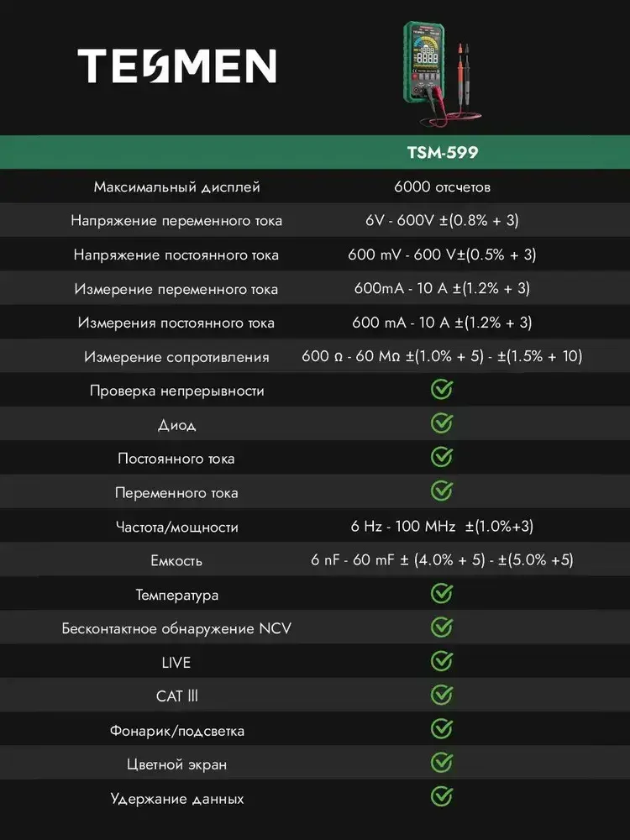This screenshot has width=630, height=840.
Task: Click the checkmark for Бесконтактное обнаружение NCV
Action: [x=442, y=627]
